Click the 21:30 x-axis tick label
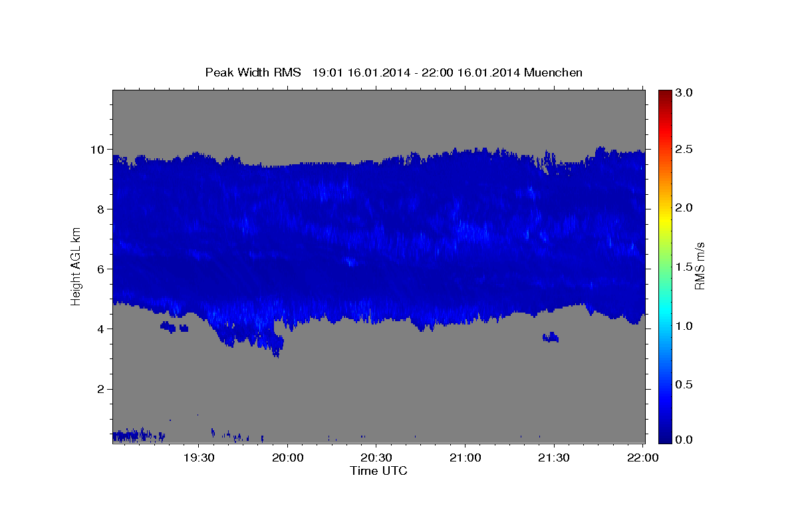This screenshot has height=532, width=798. coord(553,458)
